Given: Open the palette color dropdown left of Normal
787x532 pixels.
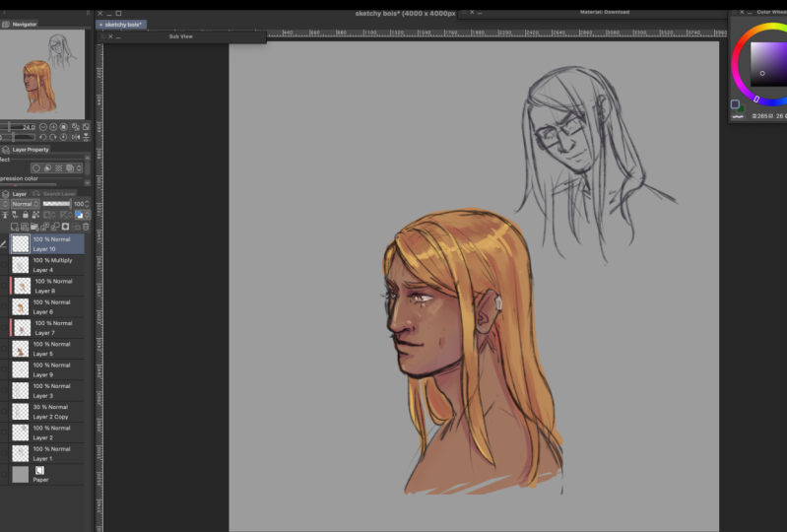Looking at the screenshot, I should pos(5,204).
